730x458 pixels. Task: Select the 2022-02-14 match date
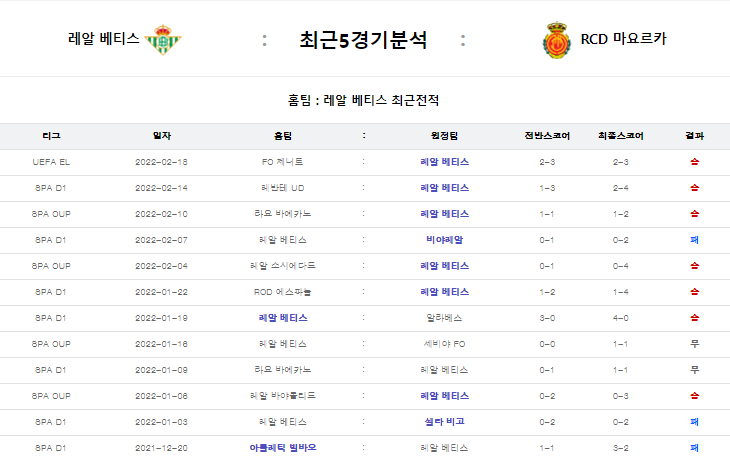coord(161,188)
